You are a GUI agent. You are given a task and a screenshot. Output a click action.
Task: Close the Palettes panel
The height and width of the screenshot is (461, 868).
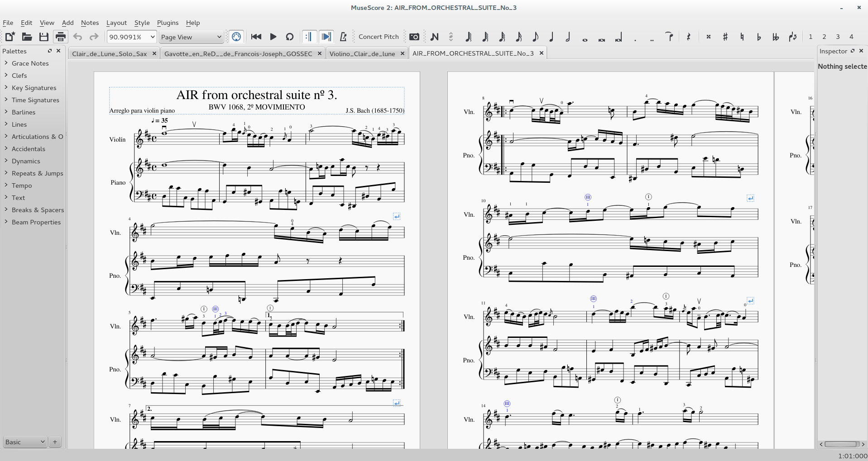click(x=58, y=51)
